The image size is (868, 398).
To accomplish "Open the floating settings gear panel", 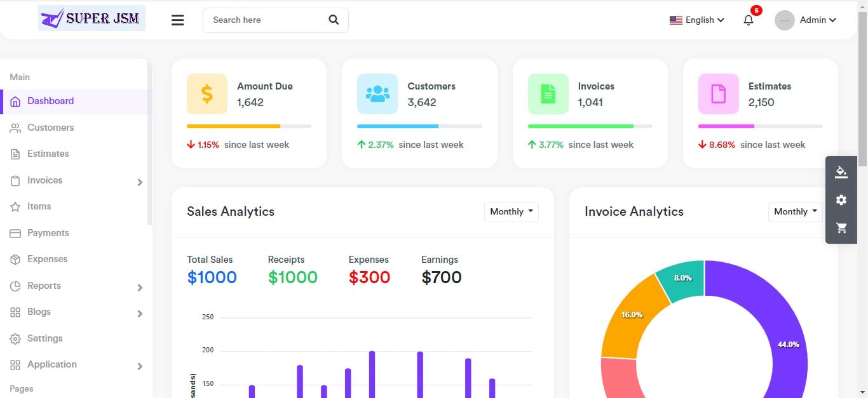I will (841, 200).
